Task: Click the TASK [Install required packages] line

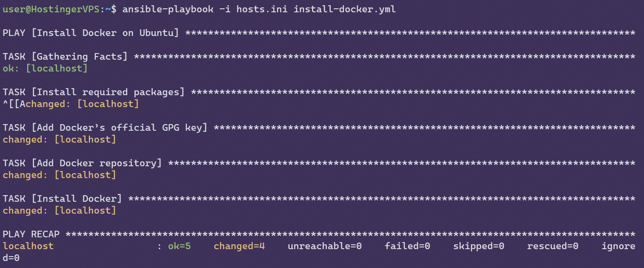Action: pos(93,92)
